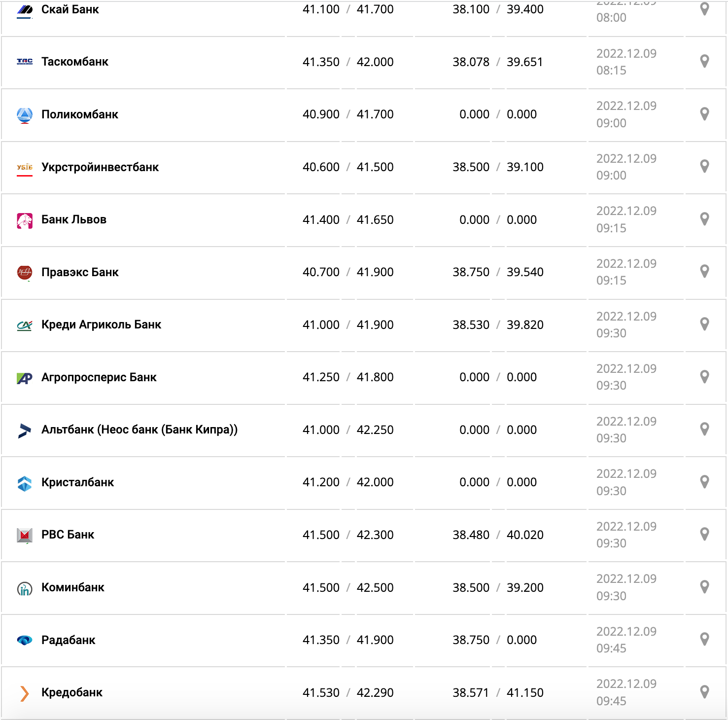Show branches via Кредобанк map pin
728x720 pixels.
point(704,692)
